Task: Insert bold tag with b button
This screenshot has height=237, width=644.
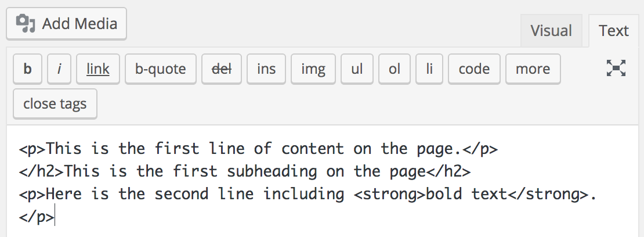Action: pos(27,69)
